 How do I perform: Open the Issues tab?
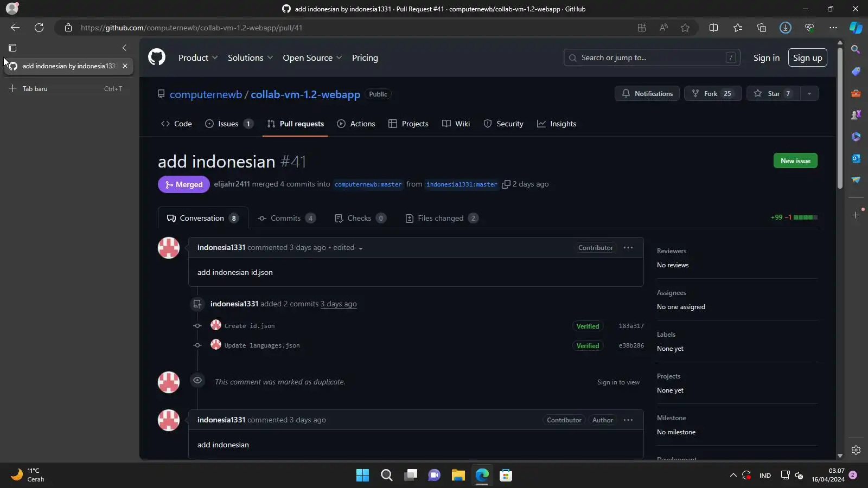[229, 124]
